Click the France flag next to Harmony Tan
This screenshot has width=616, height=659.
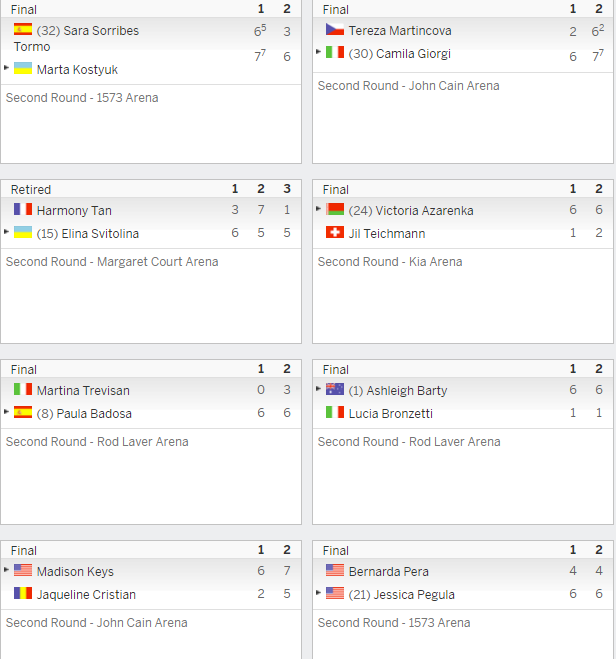coord(23,209)
